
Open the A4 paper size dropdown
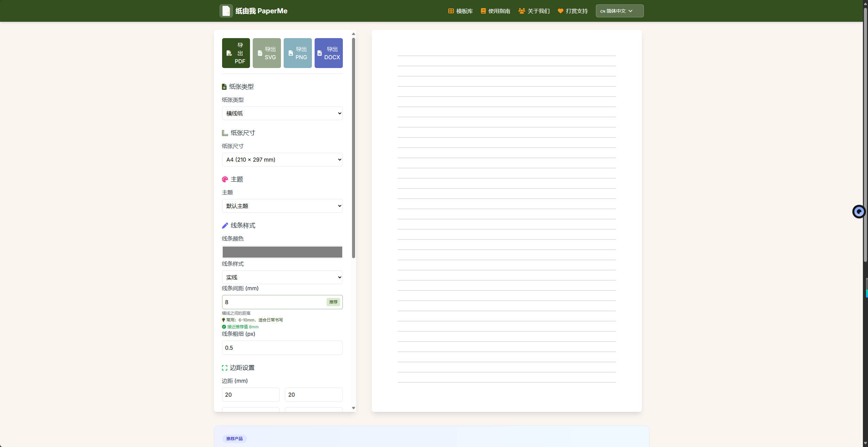282,160
